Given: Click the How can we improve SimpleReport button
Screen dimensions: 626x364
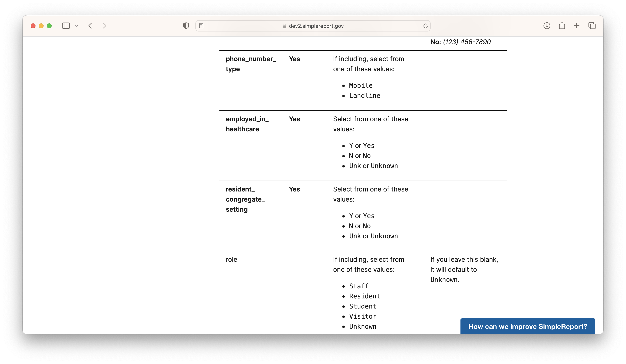Looking at the screenshot, I should [x=528, y=326].
